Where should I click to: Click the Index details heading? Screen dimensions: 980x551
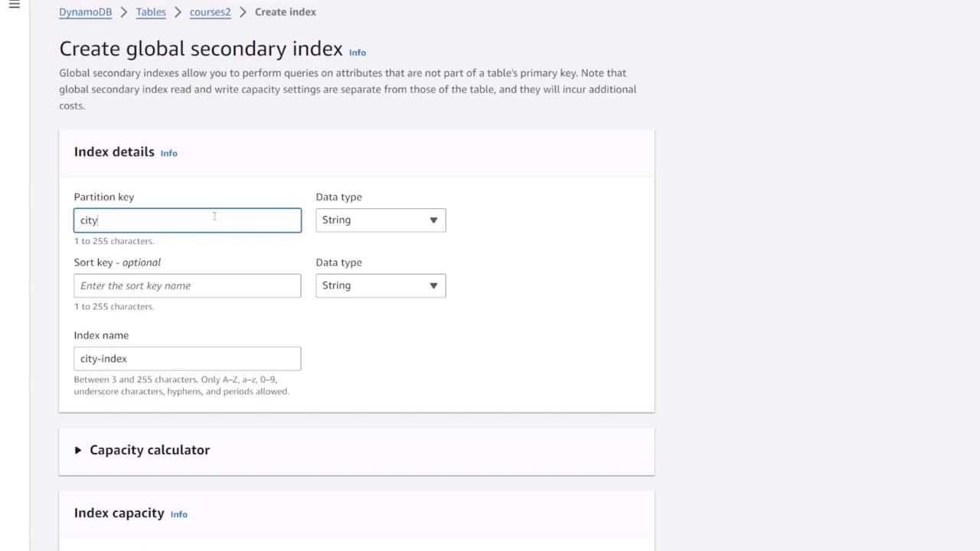[x=114, y=152]
